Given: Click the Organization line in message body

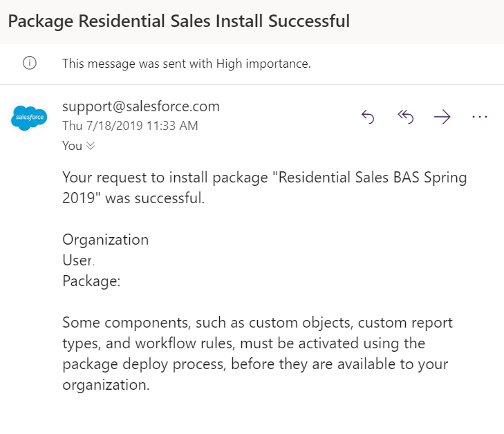Looking at the screenshot, I should (105, 240).
